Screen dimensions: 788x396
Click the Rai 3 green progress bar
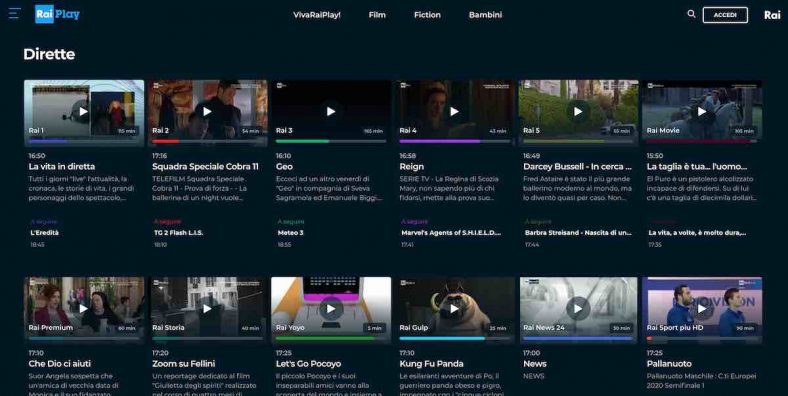[x=331, y=141]
